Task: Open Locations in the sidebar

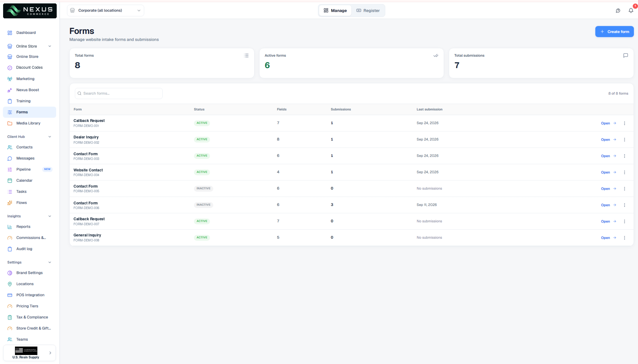Action: pyautogui.click(x=30, y=284)
